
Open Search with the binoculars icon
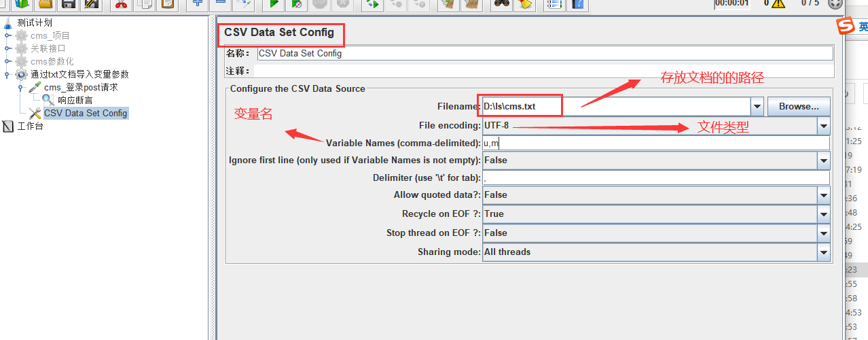pos(501,4)
